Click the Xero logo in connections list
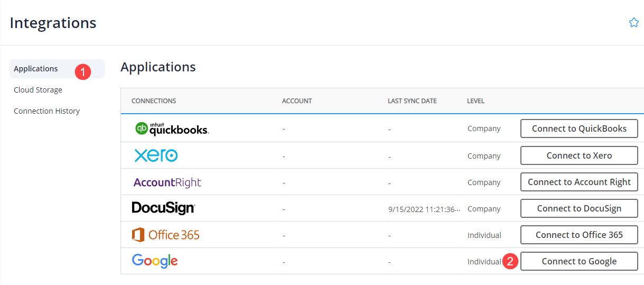Viewport: 644px width, 285px height. (156, 155)
